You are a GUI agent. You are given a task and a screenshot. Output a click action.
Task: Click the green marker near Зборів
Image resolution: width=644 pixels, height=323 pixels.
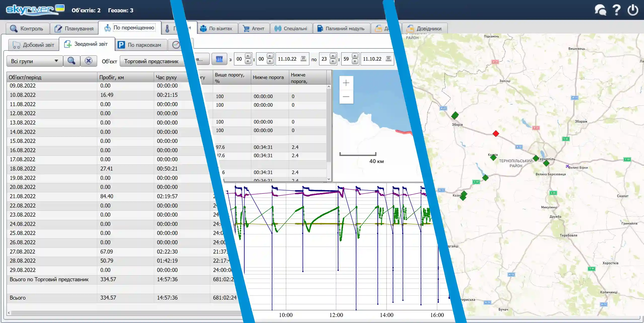pyautogui.click(x=455, y=115)
